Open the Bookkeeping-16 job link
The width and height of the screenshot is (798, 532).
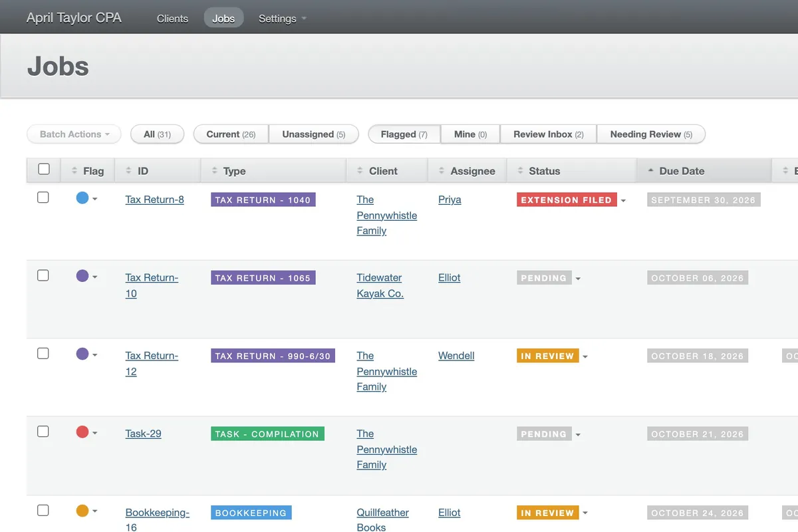coord(158,519)
